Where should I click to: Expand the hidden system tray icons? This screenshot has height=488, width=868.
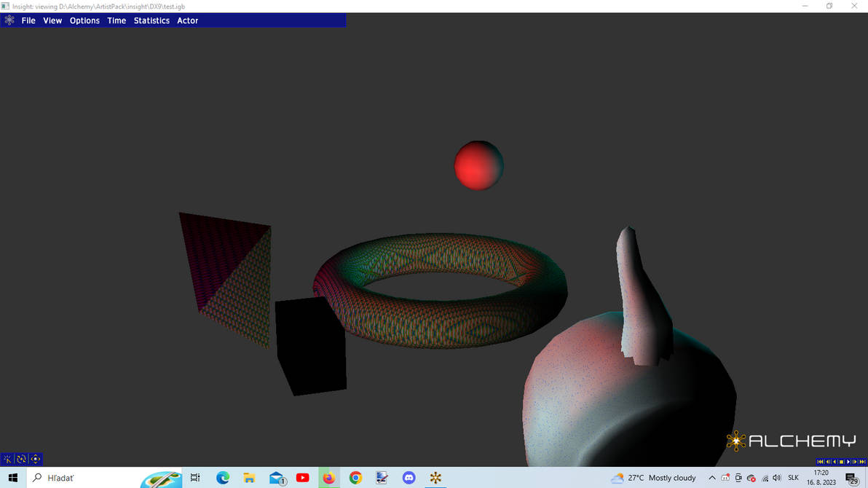711,478
